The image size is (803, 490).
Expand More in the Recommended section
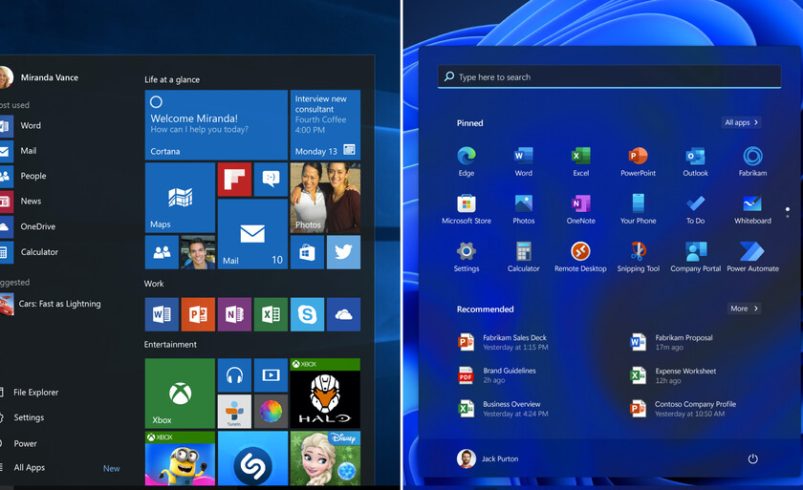point(743,309)
